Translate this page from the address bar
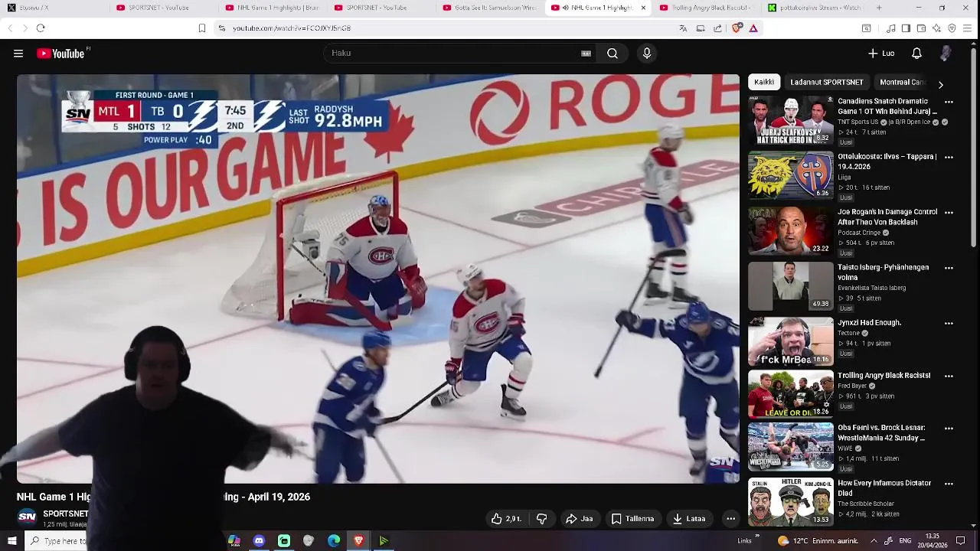The height and width of the screenshot is (551, 980). [683, 28]
